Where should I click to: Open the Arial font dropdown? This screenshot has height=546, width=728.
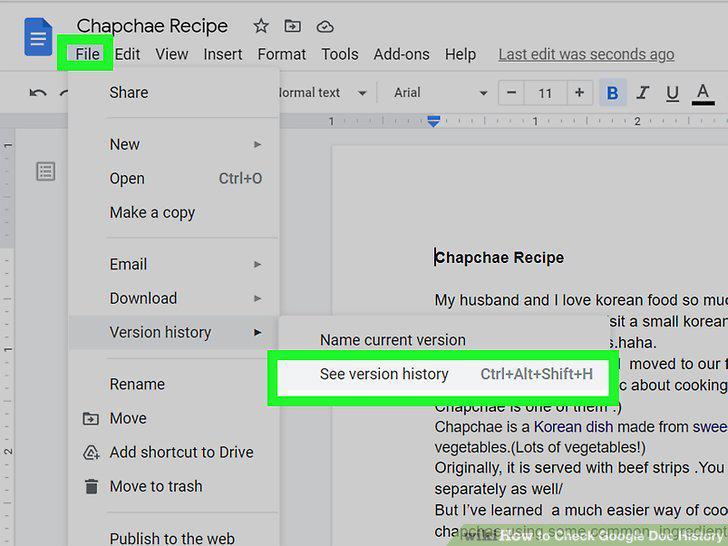click(x=440, y=93)
